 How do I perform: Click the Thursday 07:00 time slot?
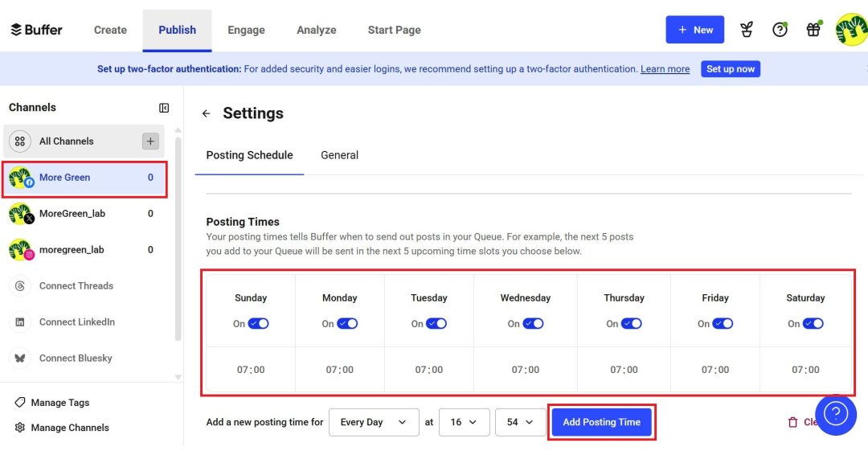(624, 370)
